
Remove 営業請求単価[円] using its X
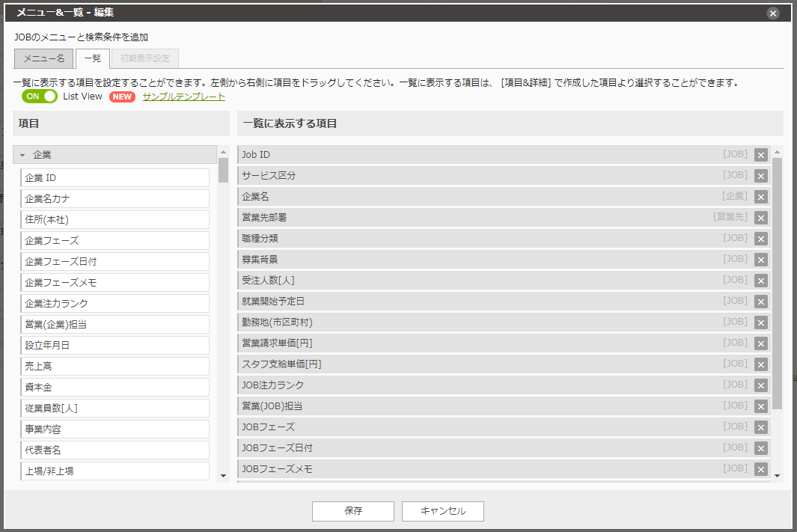pyautogui.click(x=761, y=343)
